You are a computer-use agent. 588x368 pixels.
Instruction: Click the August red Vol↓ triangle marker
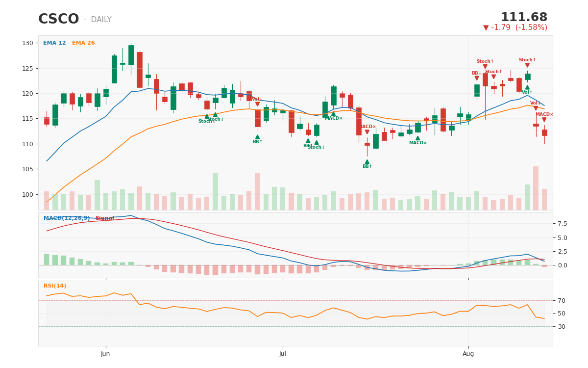pyautogui.click(x=536, y=108)
